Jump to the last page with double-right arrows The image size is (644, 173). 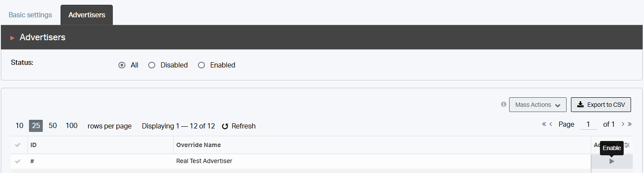[x=630, y=125]
